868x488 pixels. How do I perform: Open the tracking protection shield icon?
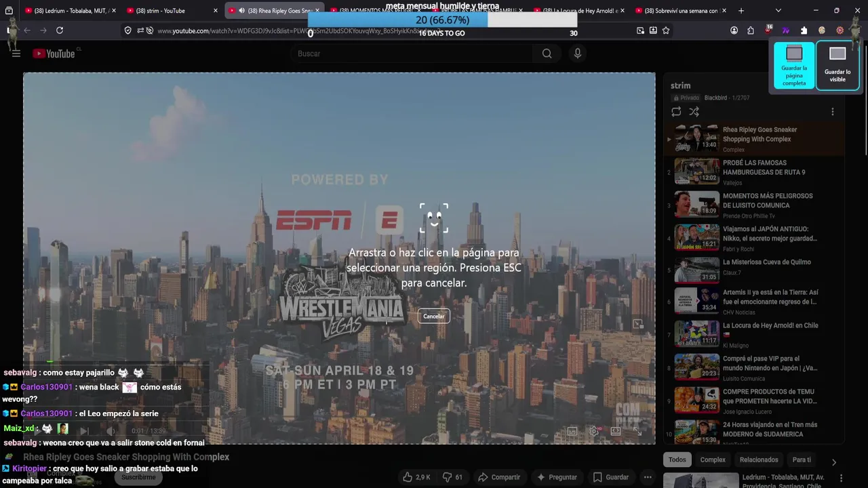pos(127,30)
